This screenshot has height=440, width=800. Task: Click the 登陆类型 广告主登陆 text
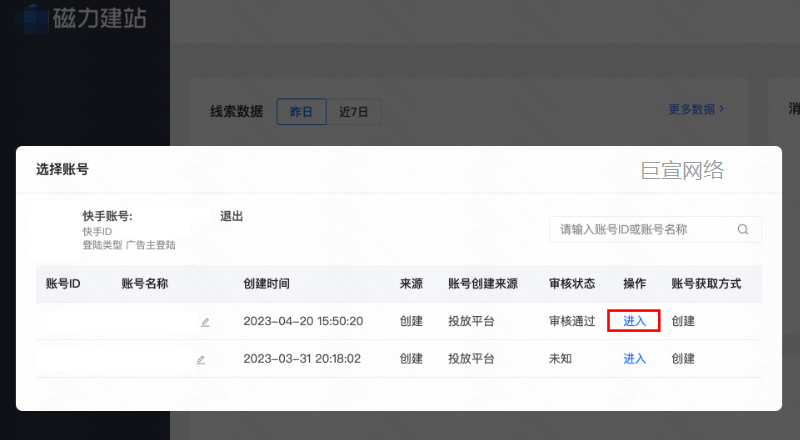pyautogui.click(x=129, y=245)
